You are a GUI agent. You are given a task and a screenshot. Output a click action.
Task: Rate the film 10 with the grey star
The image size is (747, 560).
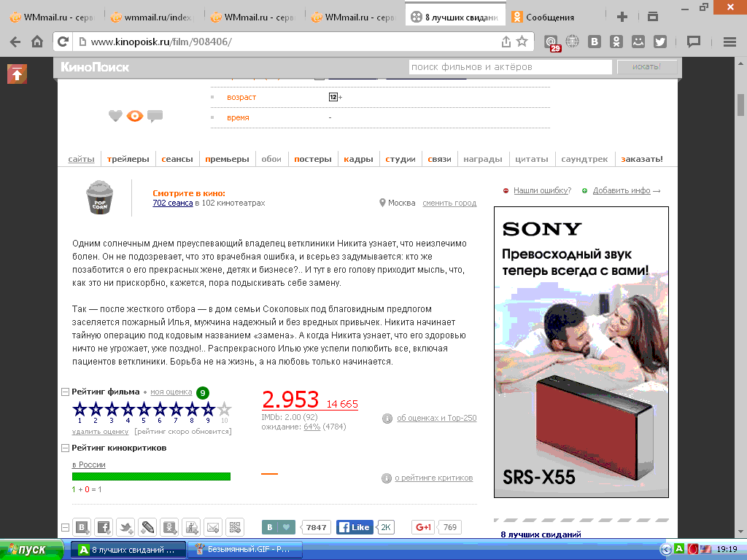225,409
